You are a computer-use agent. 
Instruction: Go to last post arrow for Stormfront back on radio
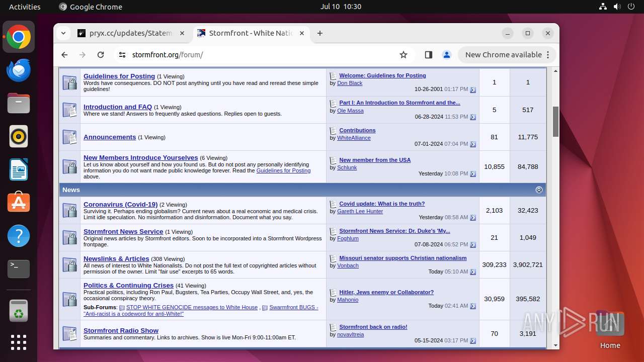pos(473,341)
